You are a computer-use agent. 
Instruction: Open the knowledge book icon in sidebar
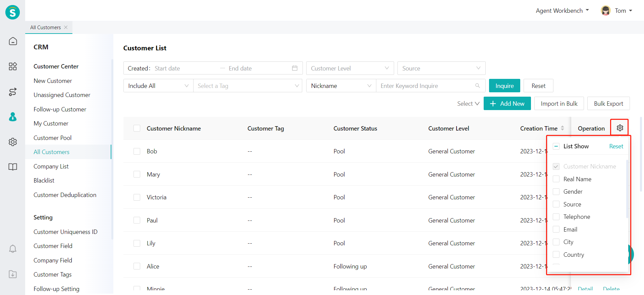[13, 167]
